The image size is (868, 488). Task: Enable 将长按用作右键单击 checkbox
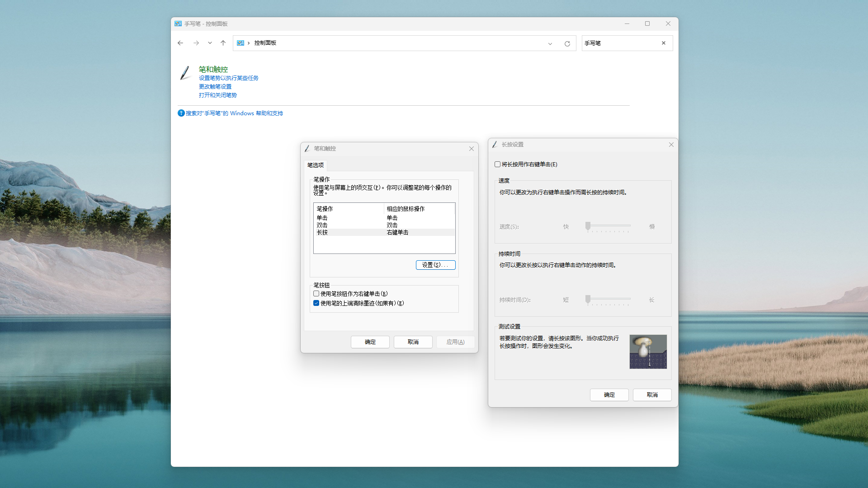[x=498, y=164]
